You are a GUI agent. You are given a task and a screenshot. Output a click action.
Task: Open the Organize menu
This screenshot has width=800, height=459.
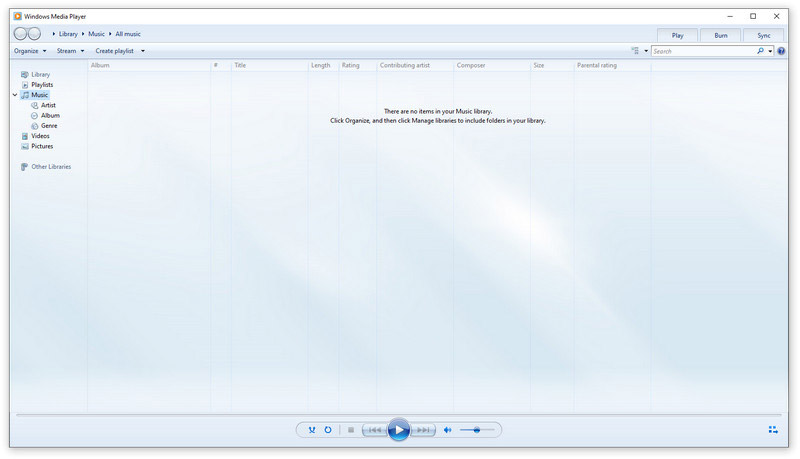click(30, 51)
